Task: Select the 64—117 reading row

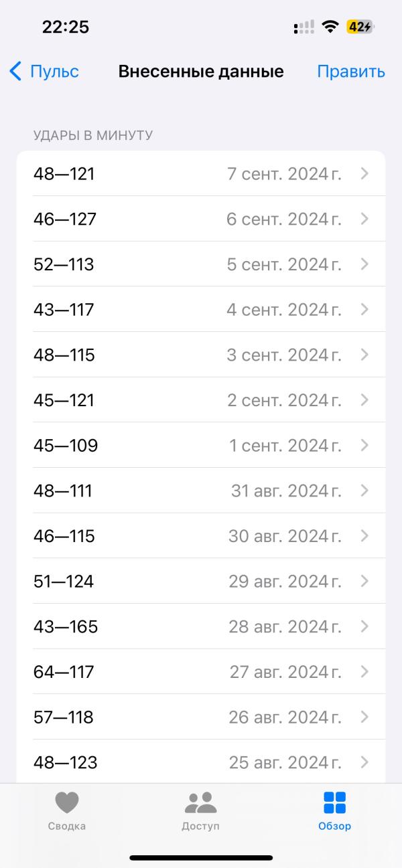Action: [201, 672]
